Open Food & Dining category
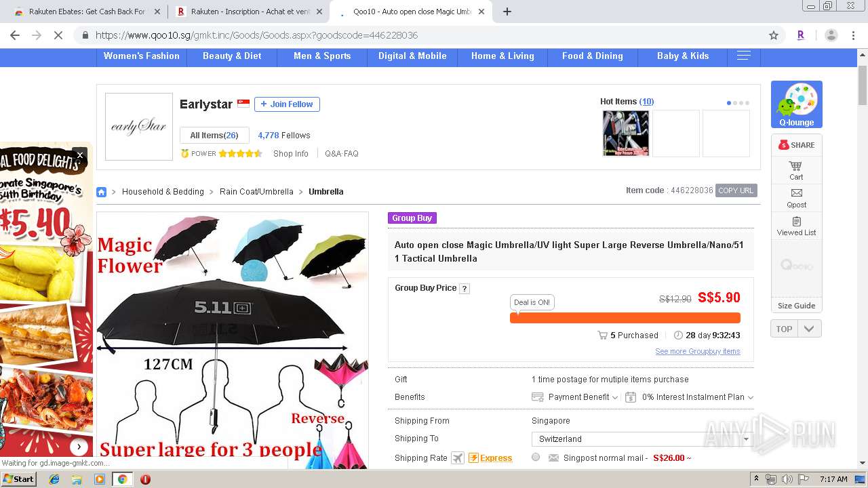This screenshot has width=868, height=488. click(x=593, y=56)
